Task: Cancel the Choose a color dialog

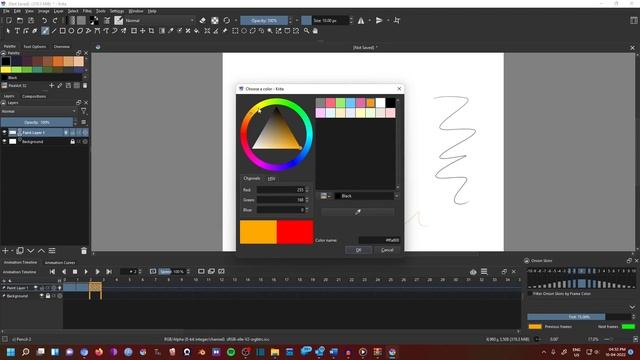Action: (x=387, y=250)
